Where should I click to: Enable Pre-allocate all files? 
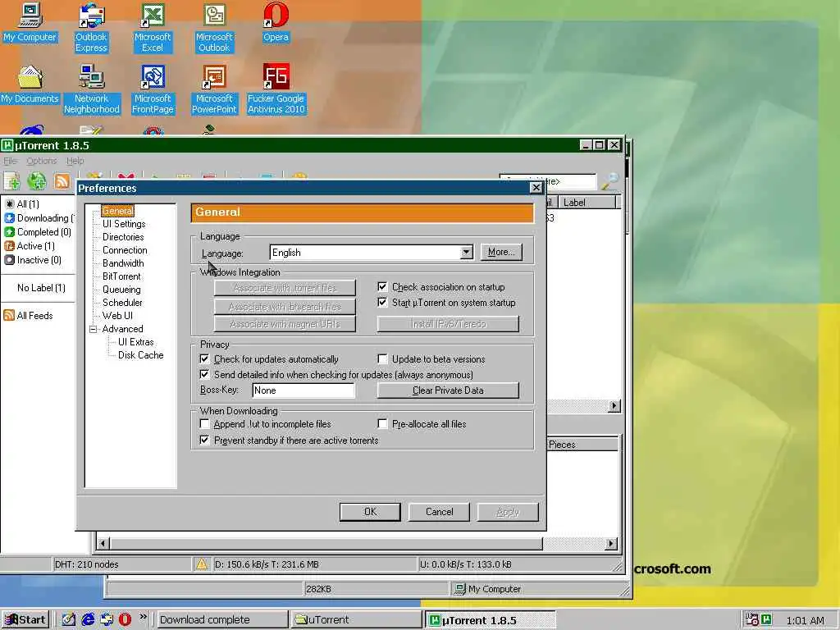[382, 424]
